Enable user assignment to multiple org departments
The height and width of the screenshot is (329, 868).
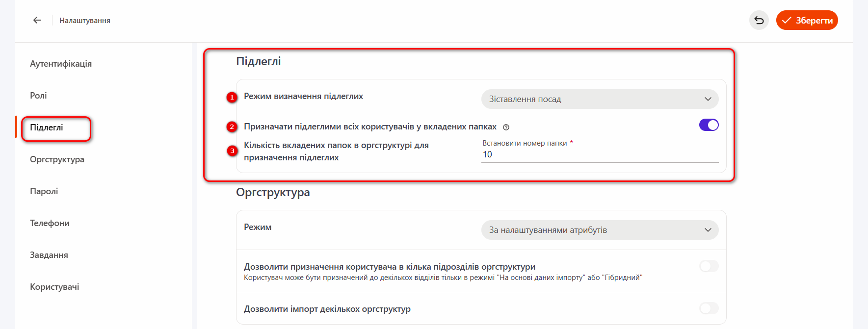[x=709, y=266]
